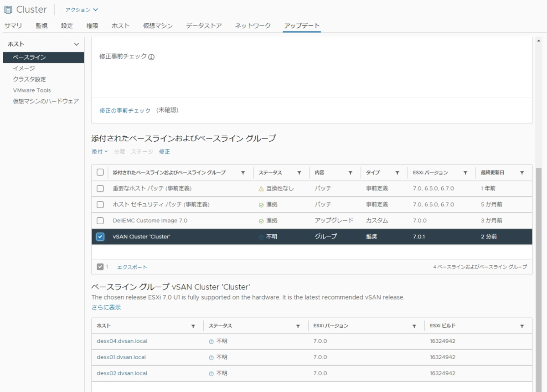This screenshot has width=547, height=392.
Task: Filter the upper table's ESXi バージョン column
Action: click(x=465, y=173)
